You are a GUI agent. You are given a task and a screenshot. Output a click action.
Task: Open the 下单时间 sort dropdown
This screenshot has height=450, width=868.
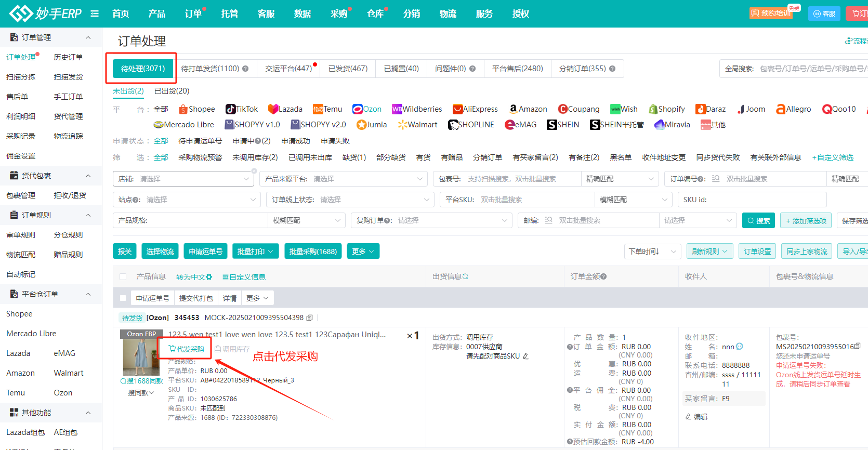[652, 252]
